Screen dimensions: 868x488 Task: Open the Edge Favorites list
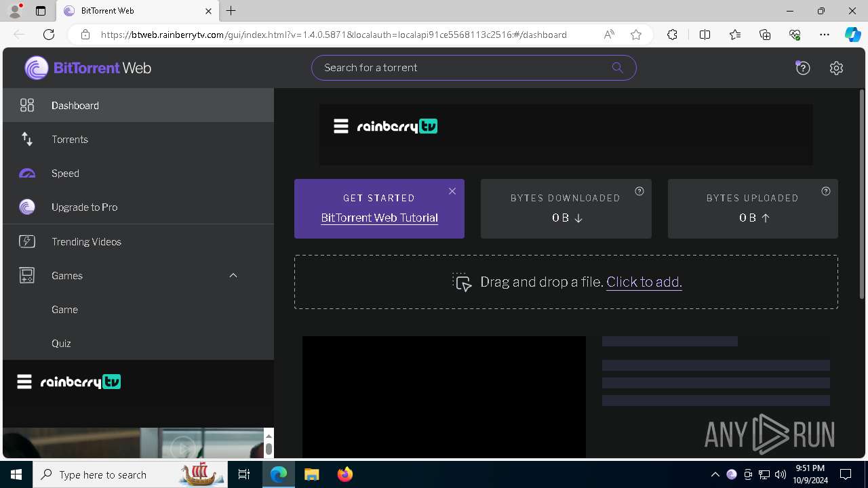click(735, 35)
